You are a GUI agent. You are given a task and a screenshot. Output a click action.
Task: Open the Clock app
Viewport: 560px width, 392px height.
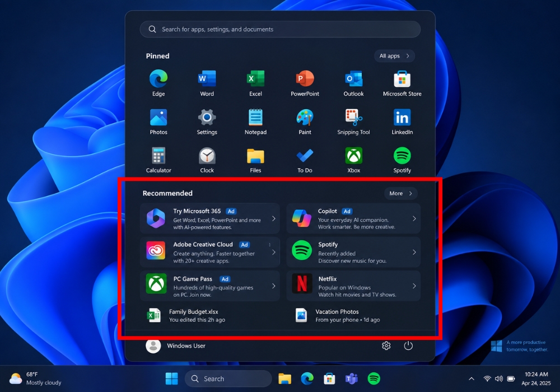pos(207,160)
